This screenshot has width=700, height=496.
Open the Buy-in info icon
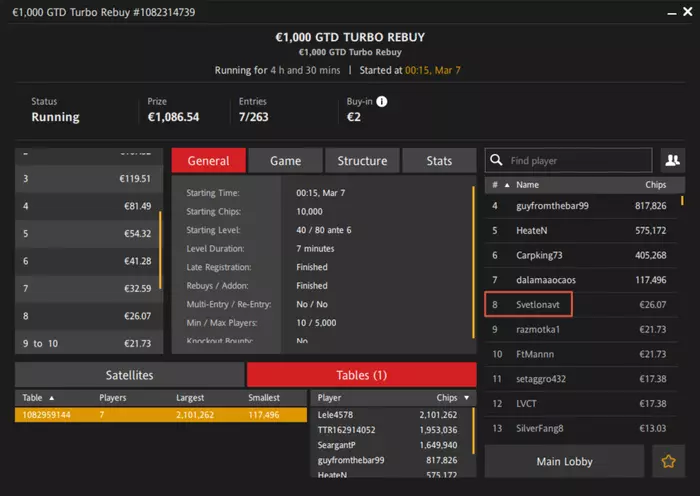(382, 101)
